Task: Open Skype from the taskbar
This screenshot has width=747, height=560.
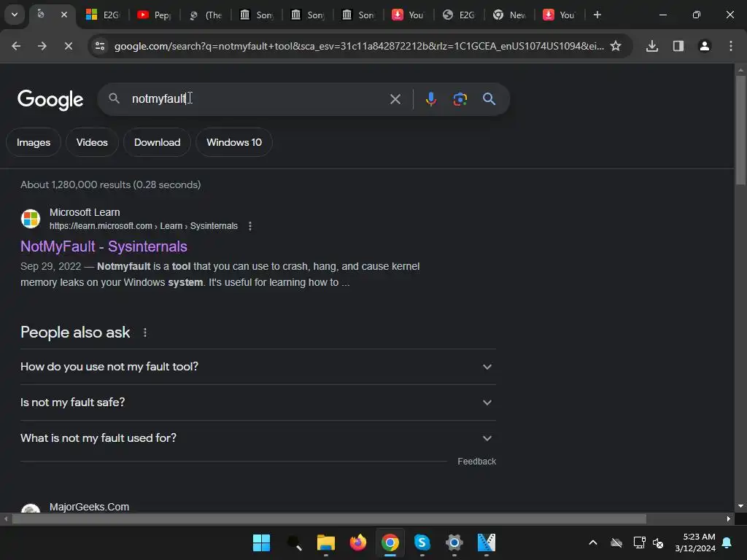Action: pyautogui.click(x=422, y=542)
